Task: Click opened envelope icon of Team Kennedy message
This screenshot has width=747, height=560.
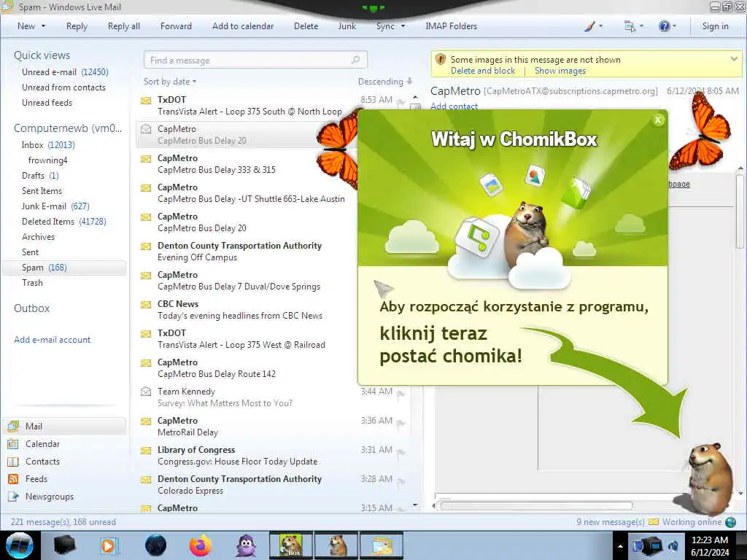Action: click(x=146, y=392)
